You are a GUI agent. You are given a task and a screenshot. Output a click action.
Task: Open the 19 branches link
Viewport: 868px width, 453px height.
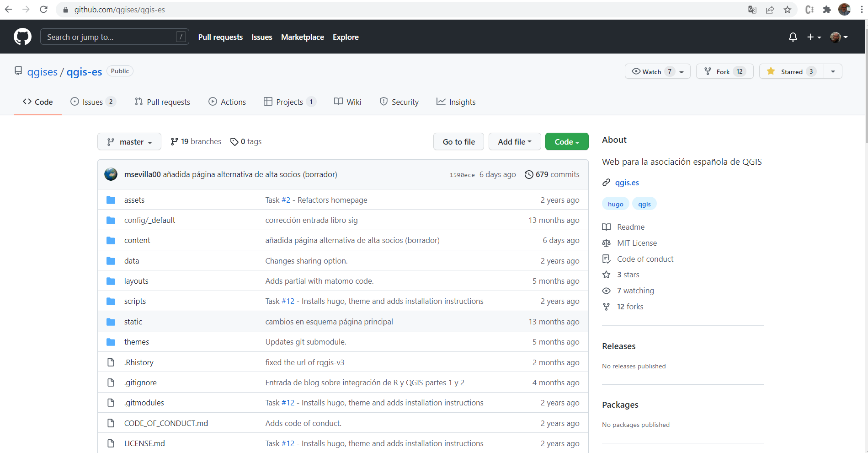196,142
